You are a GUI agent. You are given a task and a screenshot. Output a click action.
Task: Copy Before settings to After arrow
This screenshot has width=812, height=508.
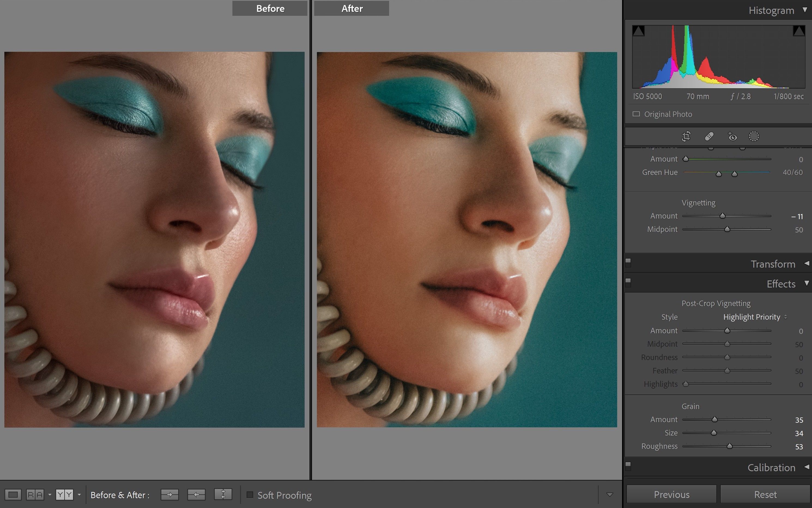coord(169,495)
